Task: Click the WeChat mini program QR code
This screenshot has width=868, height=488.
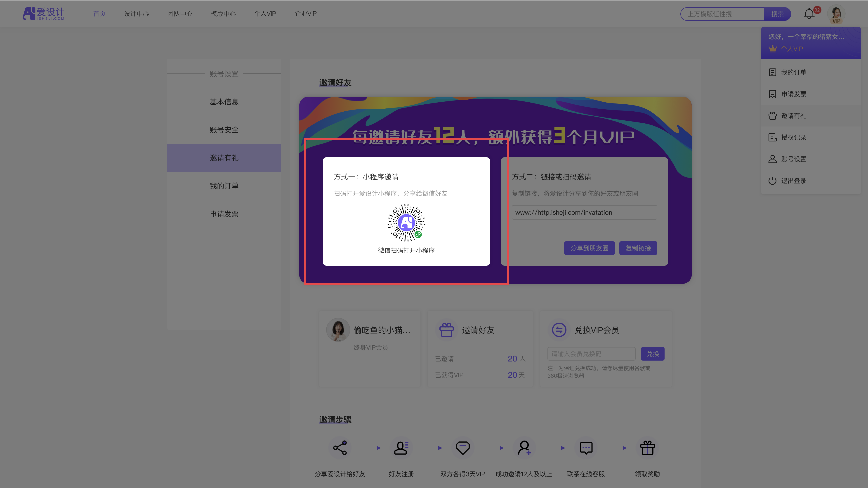Action: tap(406, 223)
